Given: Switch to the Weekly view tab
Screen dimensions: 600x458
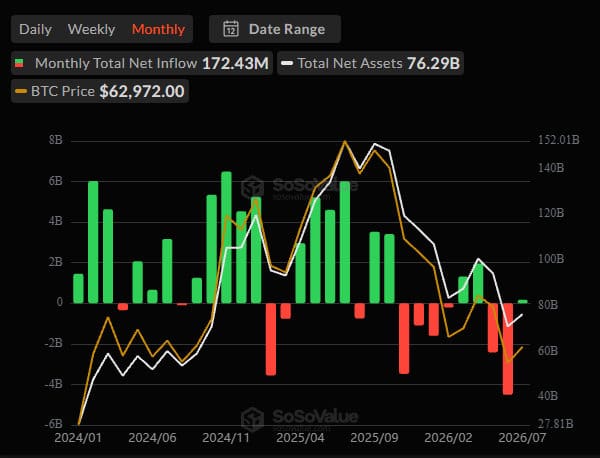Looking at the screenshot, I should tap(91, 29).
